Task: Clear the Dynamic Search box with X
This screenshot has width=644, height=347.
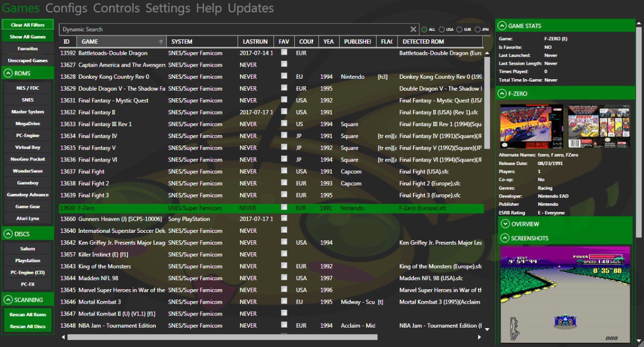Action: coord(413,29)
